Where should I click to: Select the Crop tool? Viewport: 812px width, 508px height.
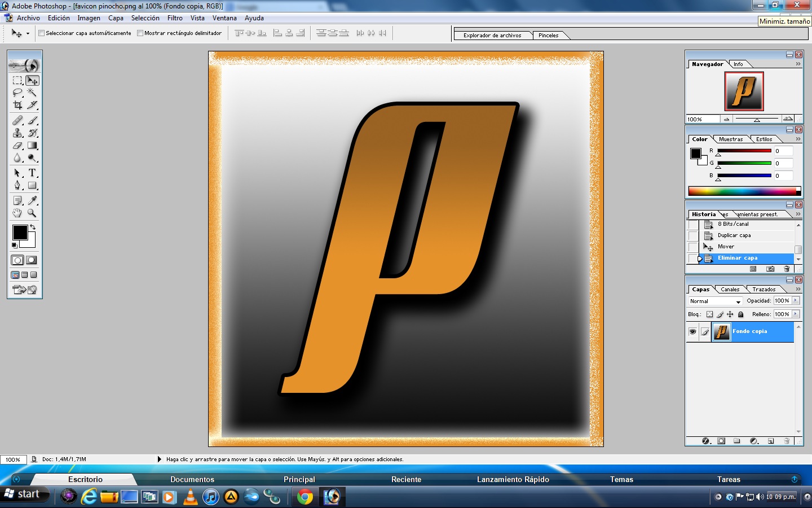[17, 105]
